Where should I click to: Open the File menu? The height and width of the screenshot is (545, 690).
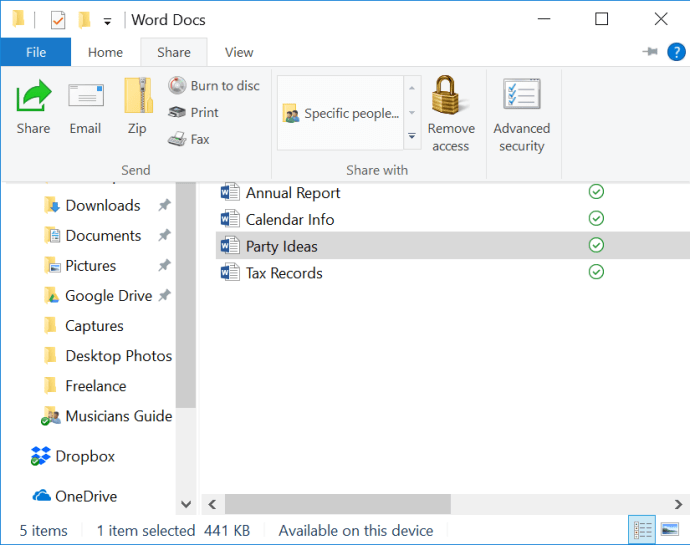[36, 52]
